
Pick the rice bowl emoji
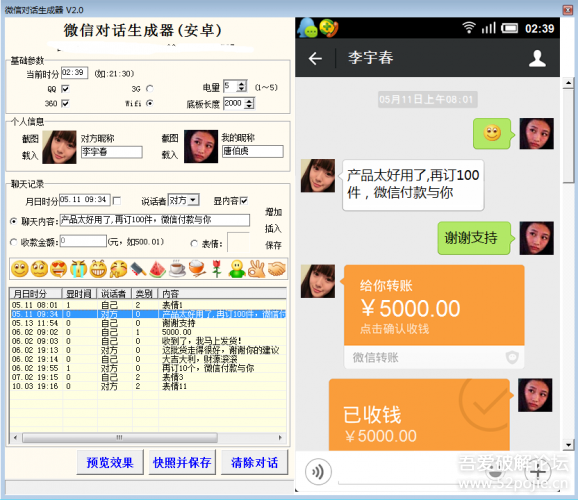(x=197, y=268)
